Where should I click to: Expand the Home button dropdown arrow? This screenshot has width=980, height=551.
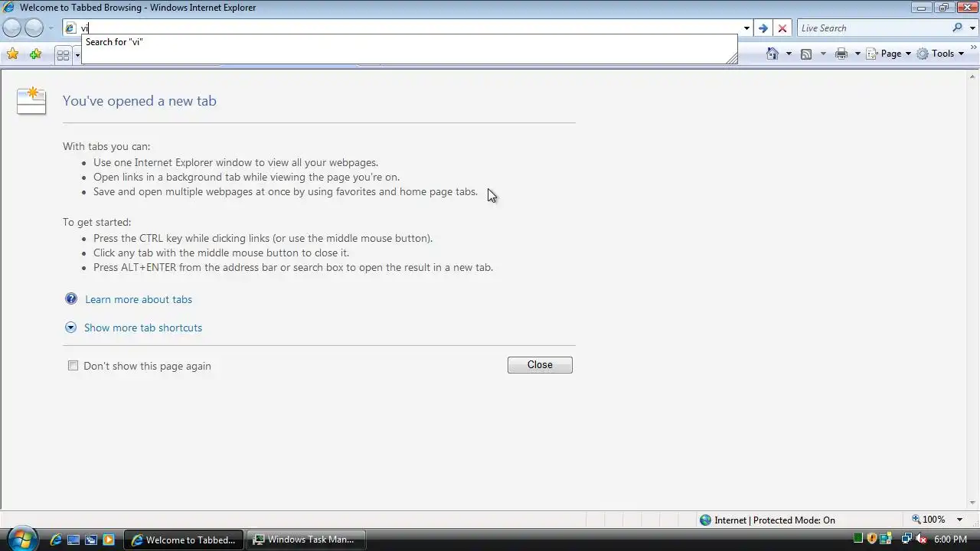point(789,54)
